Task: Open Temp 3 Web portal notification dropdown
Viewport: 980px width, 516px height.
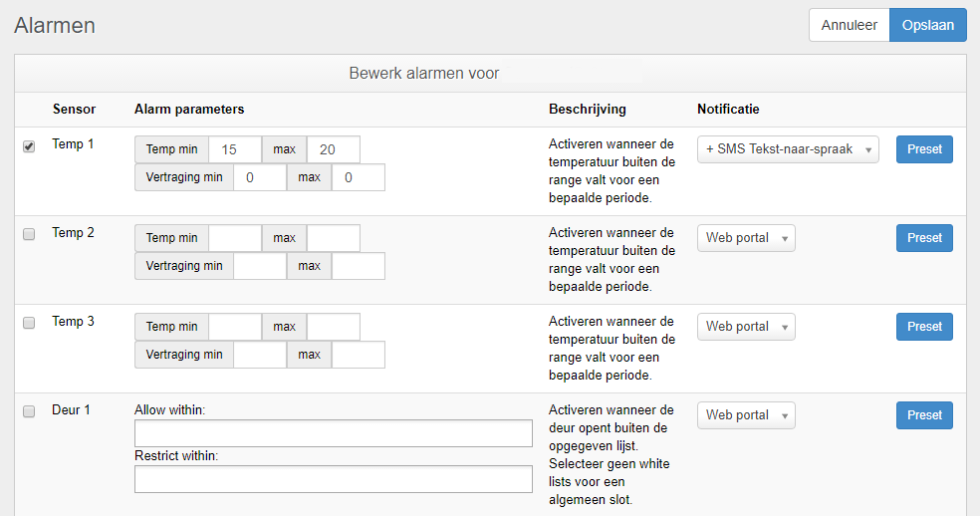Action: [745, 327]
